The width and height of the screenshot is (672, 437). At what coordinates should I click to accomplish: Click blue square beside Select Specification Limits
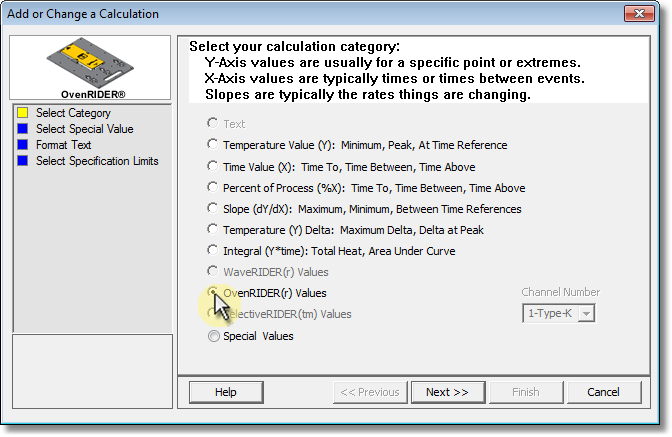tap(22, 161)
